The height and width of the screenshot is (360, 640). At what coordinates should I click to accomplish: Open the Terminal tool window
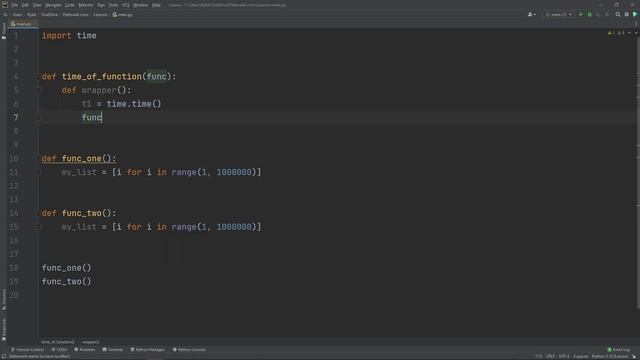click(113, 350)
